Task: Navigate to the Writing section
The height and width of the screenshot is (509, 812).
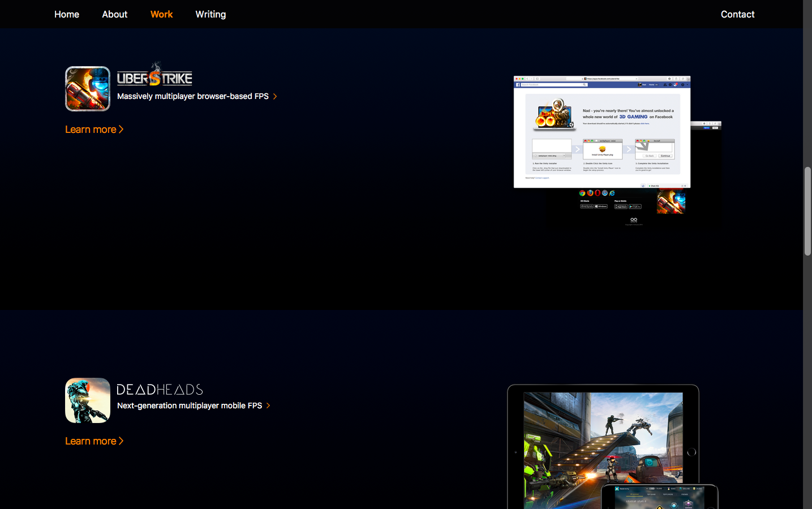Action: click(210, 14)
